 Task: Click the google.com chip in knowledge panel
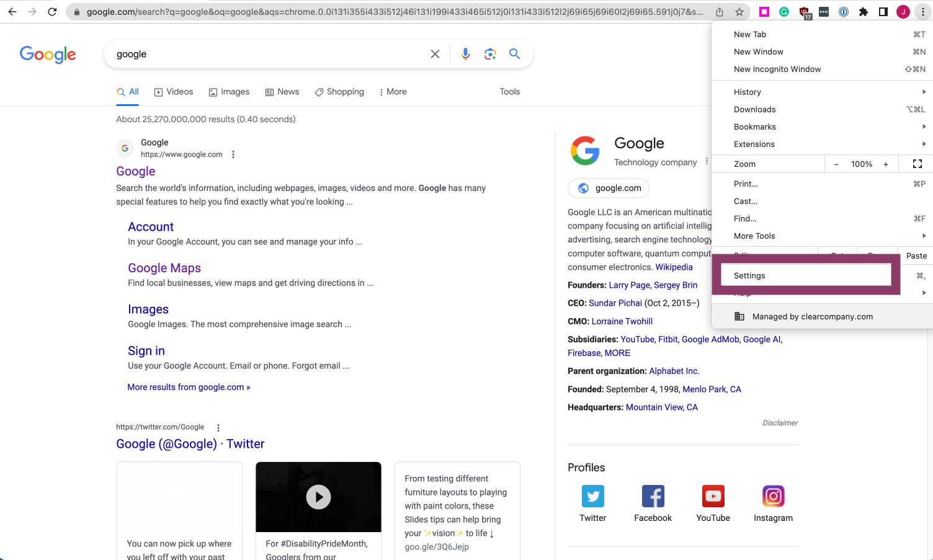click(609, 189)
